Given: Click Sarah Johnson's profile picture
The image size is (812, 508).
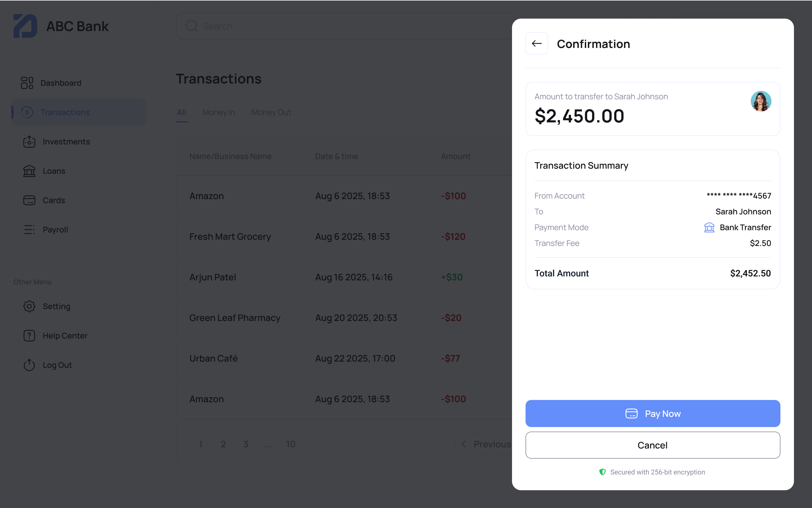Looking at the screenshot, I should (x=761, y=101).
